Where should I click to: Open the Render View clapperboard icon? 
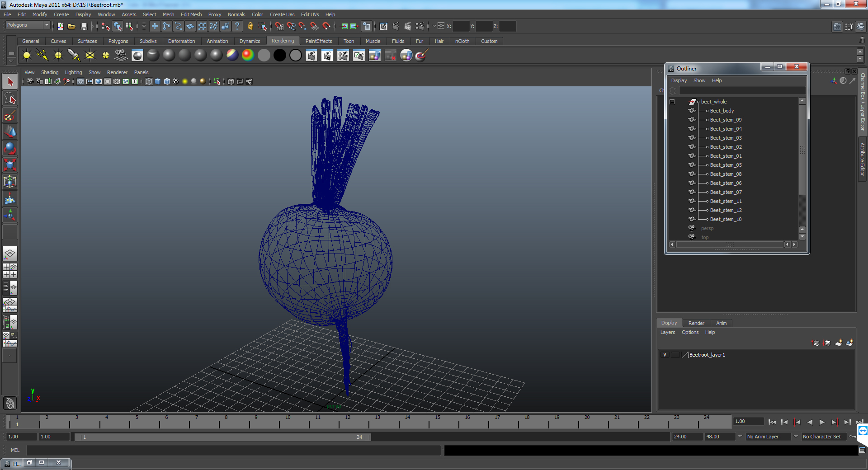click(383, 27)
